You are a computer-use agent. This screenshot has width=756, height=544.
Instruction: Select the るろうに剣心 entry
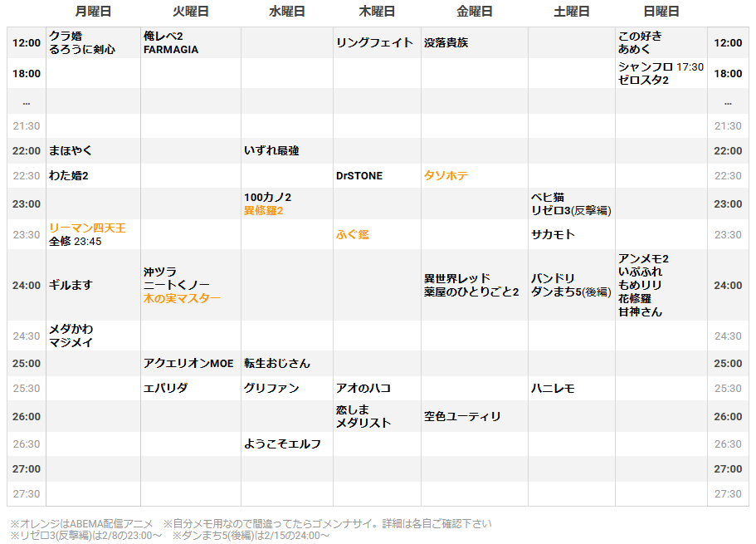click(82, 49)
